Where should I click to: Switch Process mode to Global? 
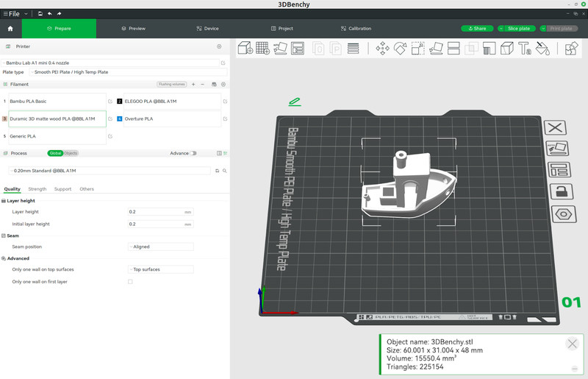(x=55, y=153)
